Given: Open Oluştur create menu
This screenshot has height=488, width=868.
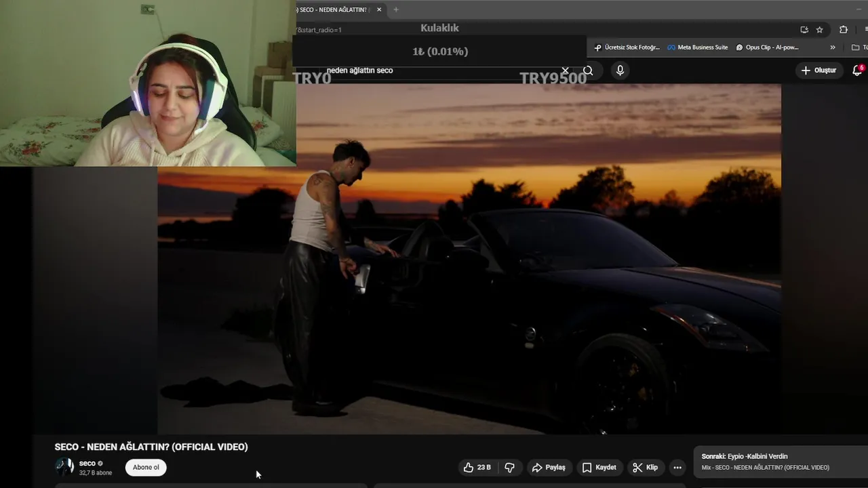Looking at the screenshot, I should point(819,70).
